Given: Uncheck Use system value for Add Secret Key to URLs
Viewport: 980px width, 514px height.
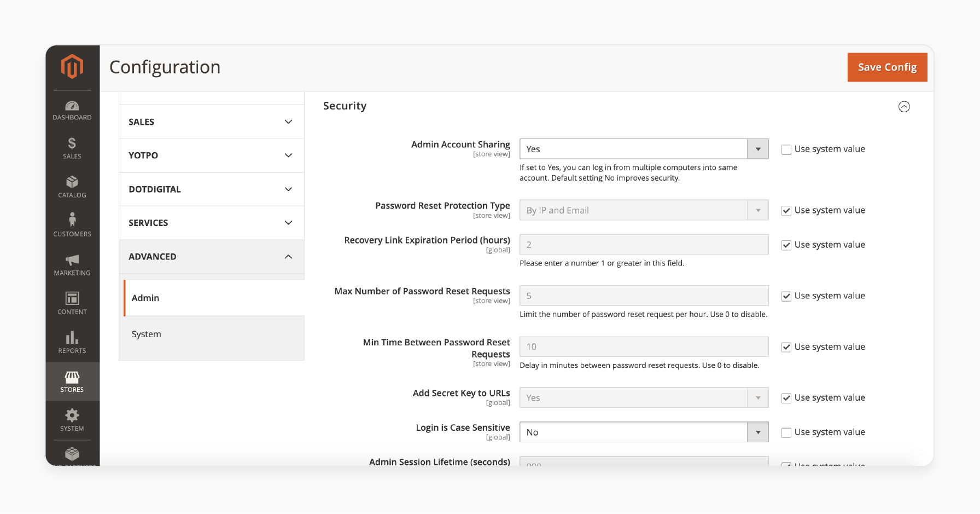Looking at the screenshot, I should coord(786,398).
